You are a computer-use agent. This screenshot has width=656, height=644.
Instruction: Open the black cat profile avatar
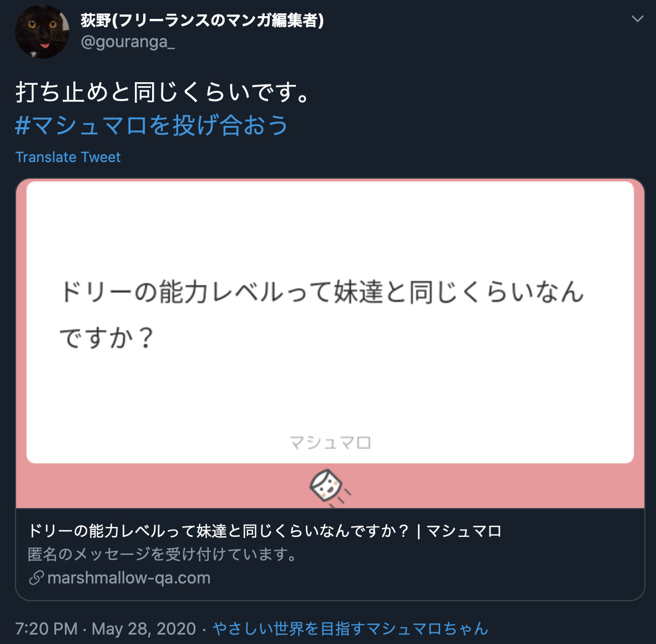[42, 32]
